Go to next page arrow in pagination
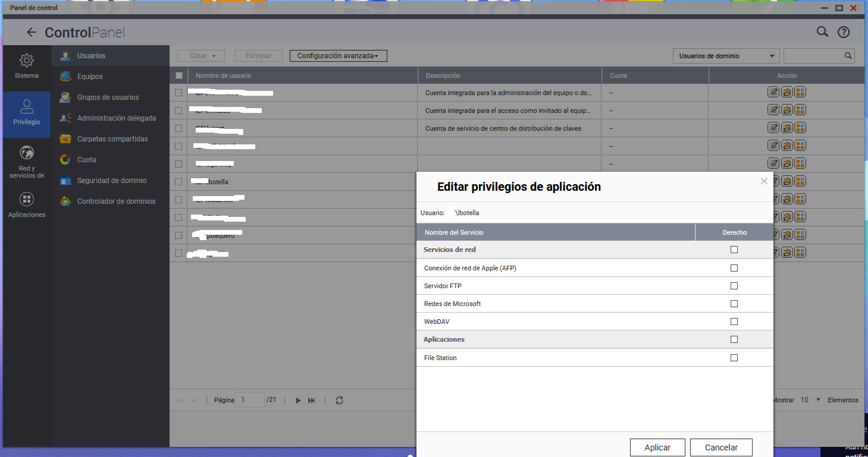 click(x=299, y=401)
